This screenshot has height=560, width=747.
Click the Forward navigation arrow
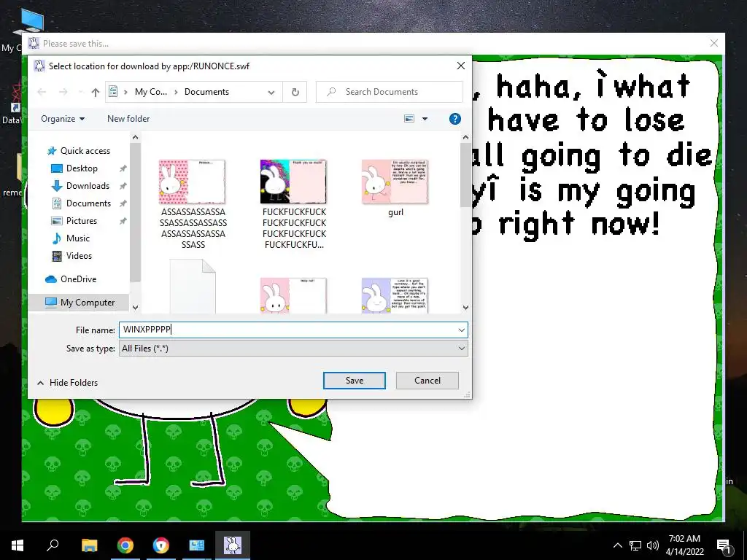[x=63, y=92]
